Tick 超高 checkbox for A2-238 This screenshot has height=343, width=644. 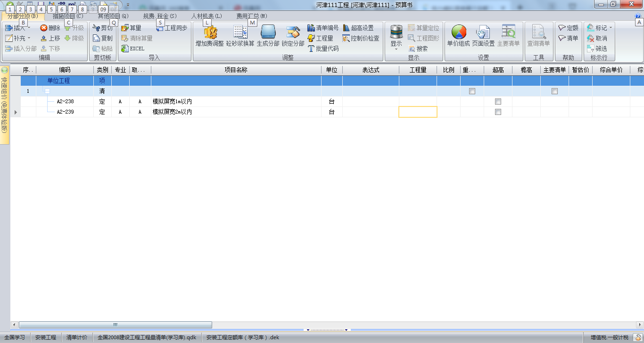click(x=498, y=102)
